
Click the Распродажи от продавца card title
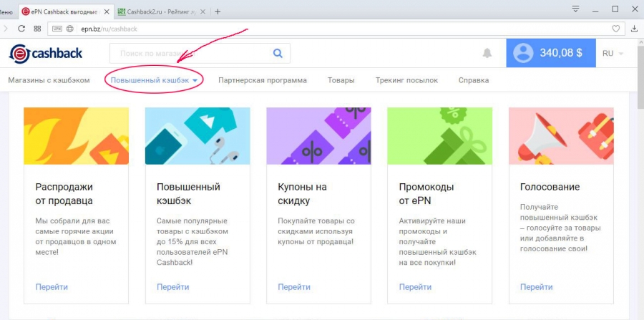pyautogui.click(x=64, y=194)
